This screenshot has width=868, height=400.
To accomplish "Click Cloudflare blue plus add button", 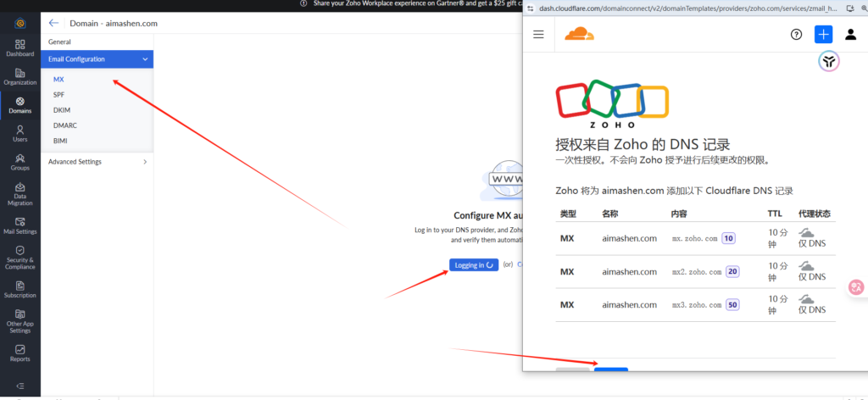I will (x=823, y=34).
